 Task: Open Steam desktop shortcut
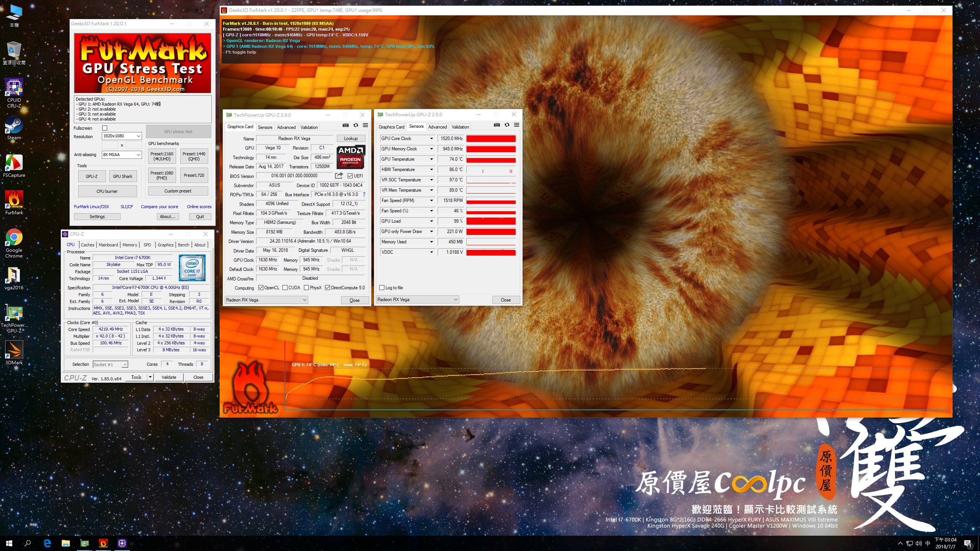coord(14,128)
